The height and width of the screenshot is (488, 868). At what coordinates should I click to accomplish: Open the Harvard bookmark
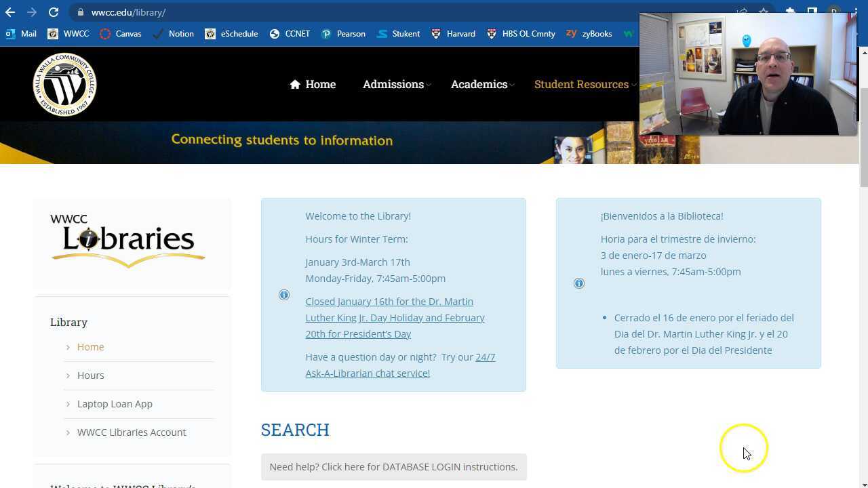pyautogui.click(x=454, y=33)
